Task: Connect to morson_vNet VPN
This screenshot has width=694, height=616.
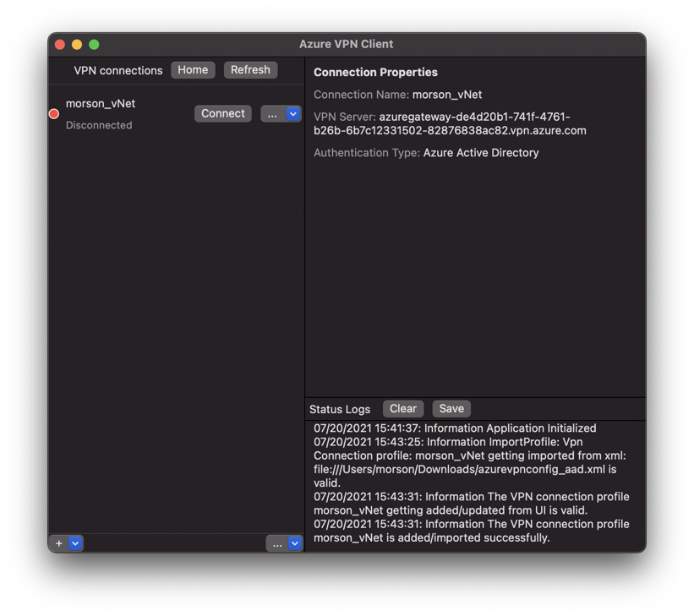Action: point(222,113)
